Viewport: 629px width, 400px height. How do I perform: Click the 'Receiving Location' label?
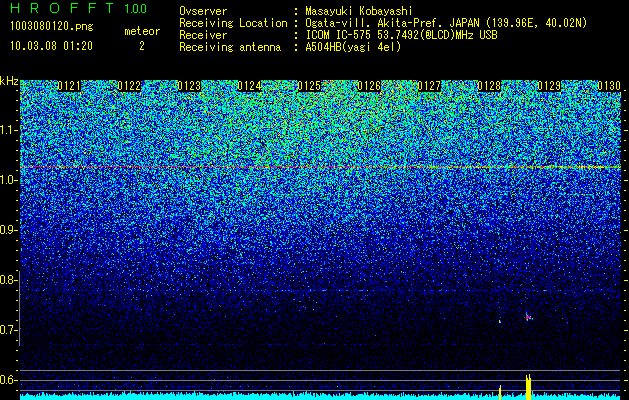point(233,23)
